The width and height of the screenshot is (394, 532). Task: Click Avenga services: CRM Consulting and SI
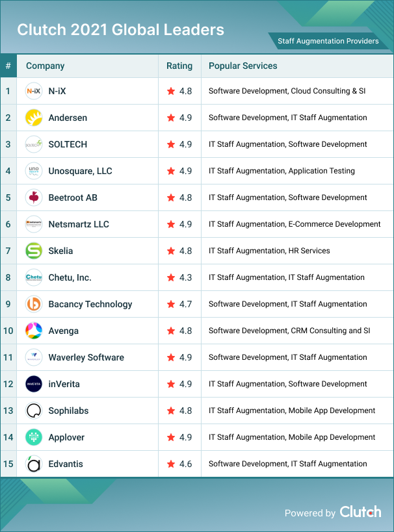pos(330,331)
